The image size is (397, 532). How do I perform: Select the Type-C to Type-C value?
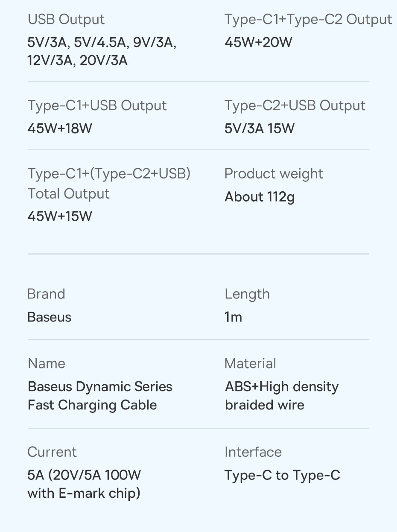pos(283,475)
